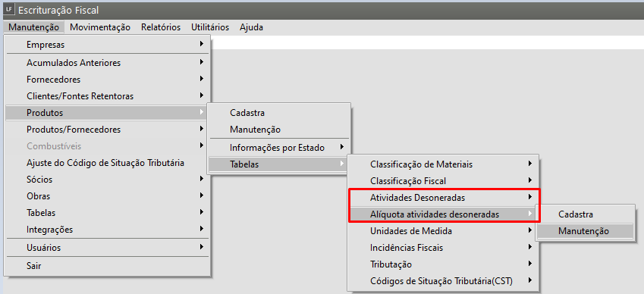This screenshot has height=294, width=644.
Task: Click the arrow beside Informações por Estado
Action: [341, 147]
